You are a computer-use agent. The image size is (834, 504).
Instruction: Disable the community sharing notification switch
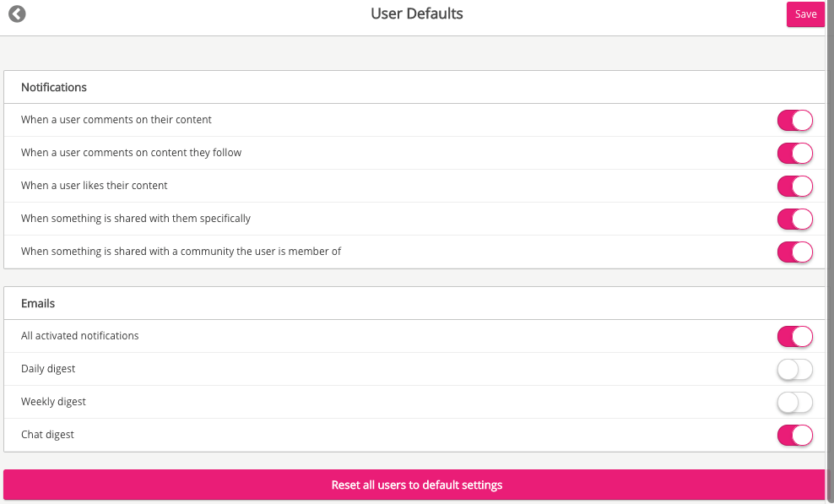tap(794, 252)
